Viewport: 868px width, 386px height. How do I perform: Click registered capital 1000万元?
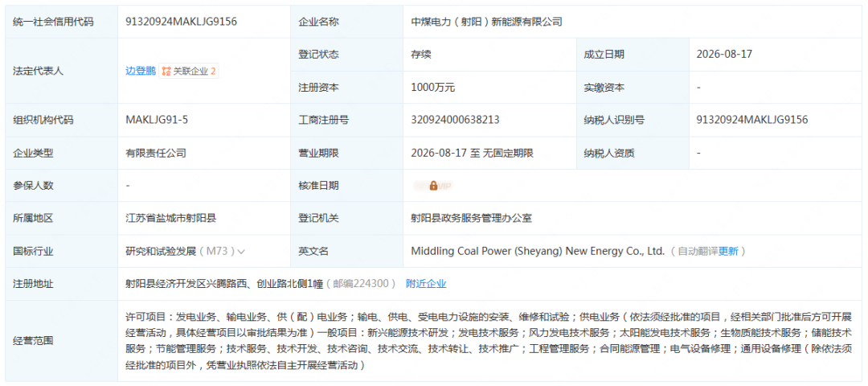(x=433, y=88)
